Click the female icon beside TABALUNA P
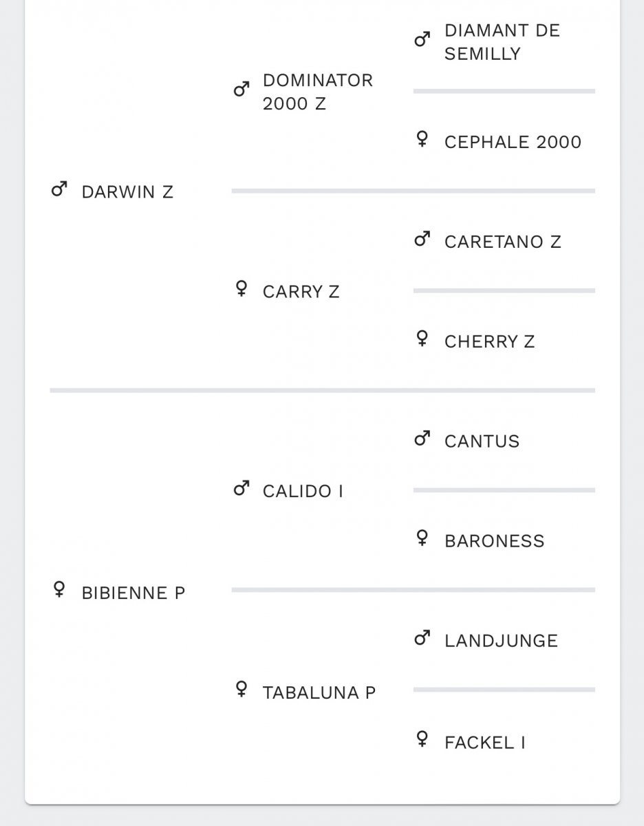 tap(241, 689)
